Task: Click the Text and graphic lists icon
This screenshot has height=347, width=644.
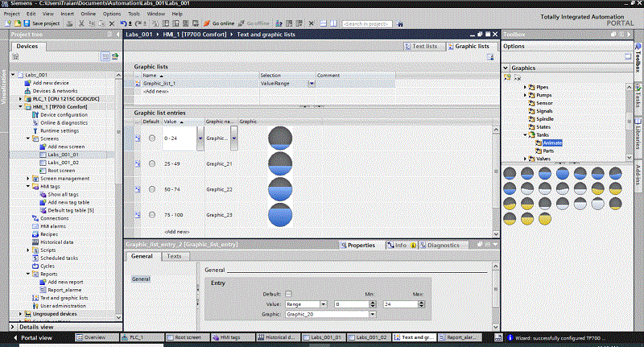Action: click(35, 298)
